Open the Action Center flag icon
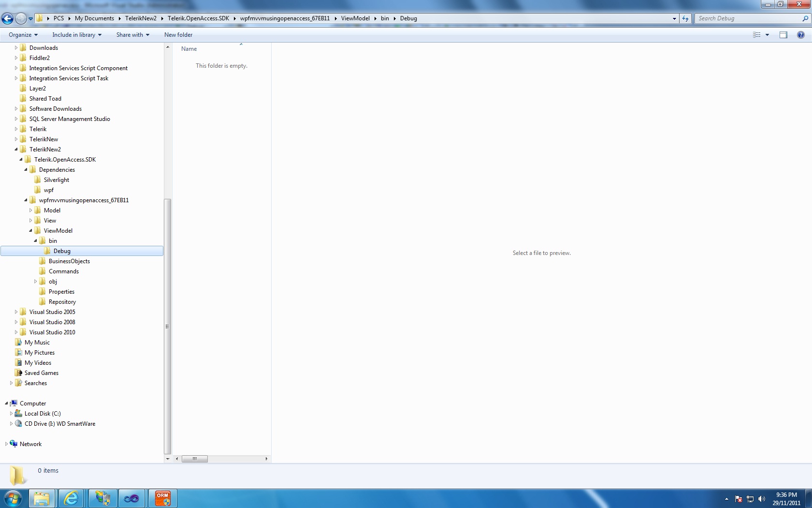Viewport: 812px width, 508px height. tap(739, 499)
